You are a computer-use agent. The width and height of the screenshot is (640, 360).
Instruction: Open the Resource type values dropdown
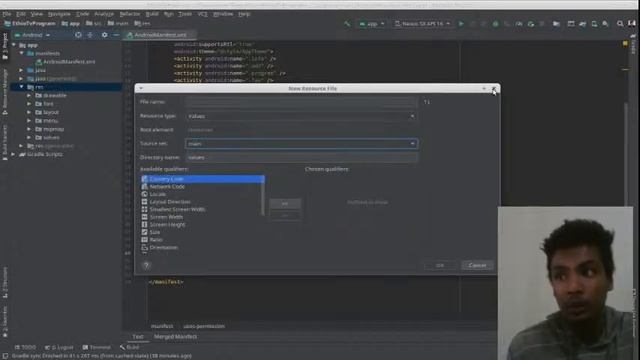301,116
